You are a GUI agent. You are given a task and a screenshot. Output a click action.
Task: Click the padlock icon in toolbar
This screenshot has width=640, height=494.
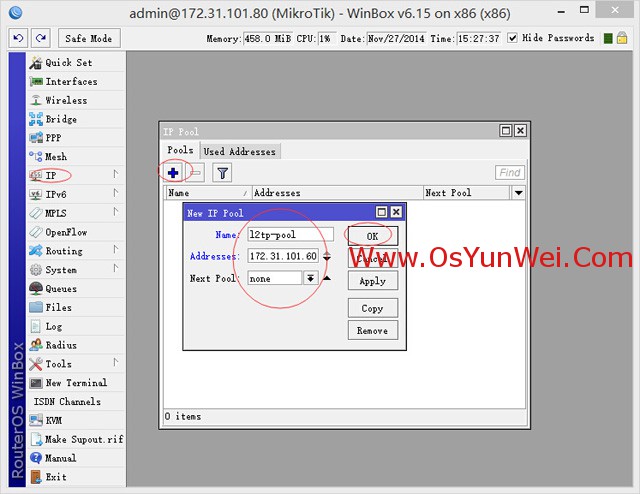pyautogui.click(x=622, y=38)
